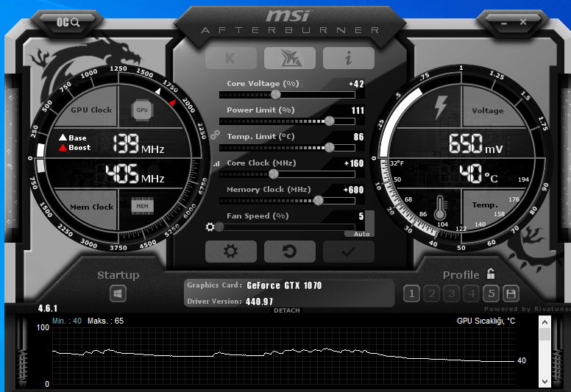Click the Maks. : 65 graph statistic

click(x=106, y=321)
